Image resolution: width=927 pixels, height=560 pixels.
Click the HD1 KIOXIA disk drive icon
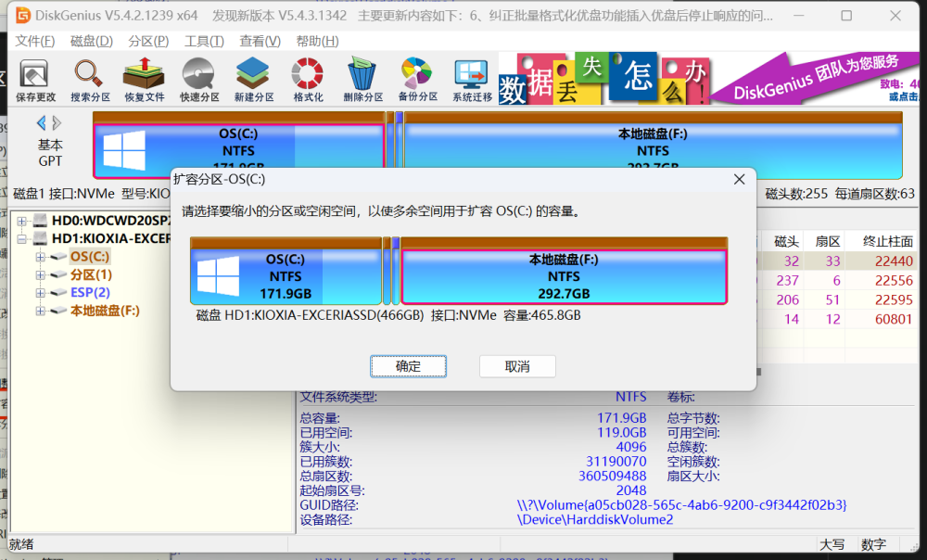40,238
